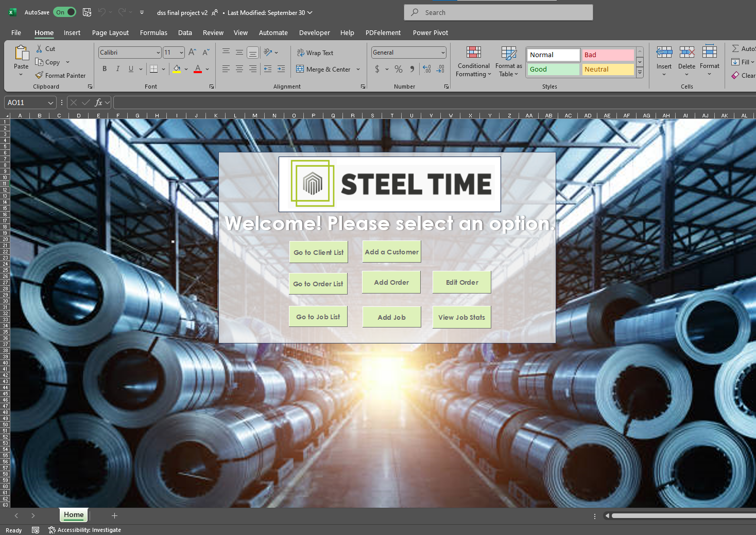
Task: Apply the Good cell style
Action: (553, 69)
